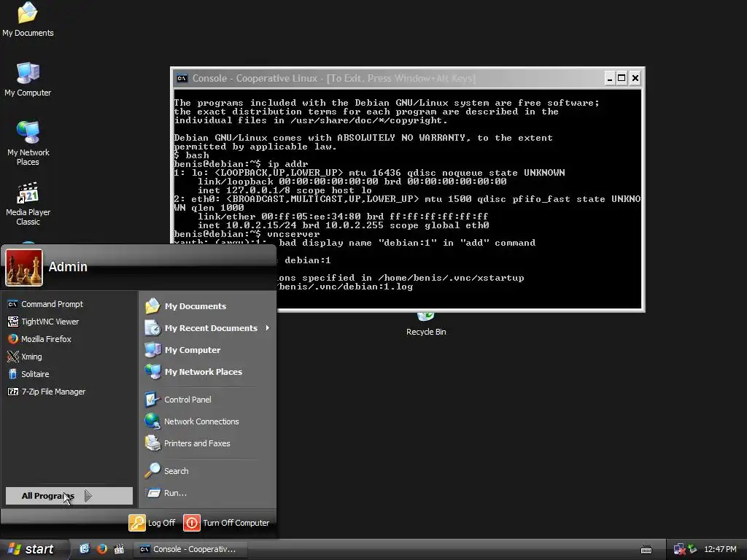Screen dimensions: 747x560
Task: Click the Solitaire card icon
Action: tap(13, 374)
